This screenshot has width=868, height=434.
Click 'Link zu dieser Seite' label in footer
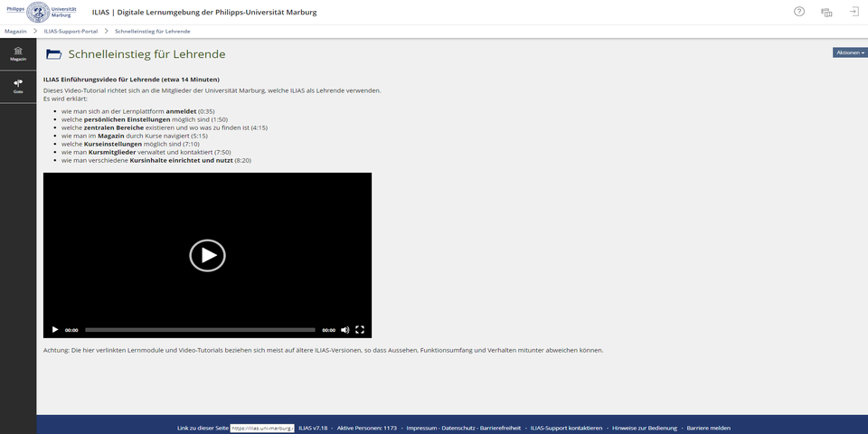[x=203, y=428]
